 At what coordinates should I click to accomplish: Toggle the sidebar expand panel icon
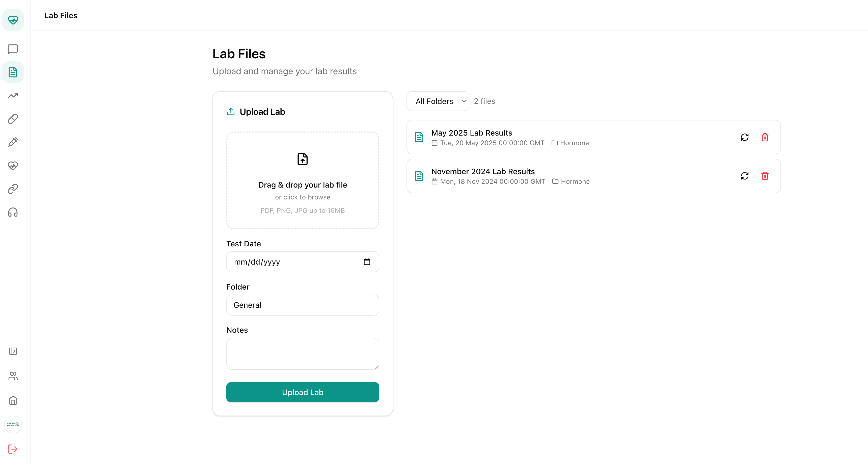click(13, 351)
